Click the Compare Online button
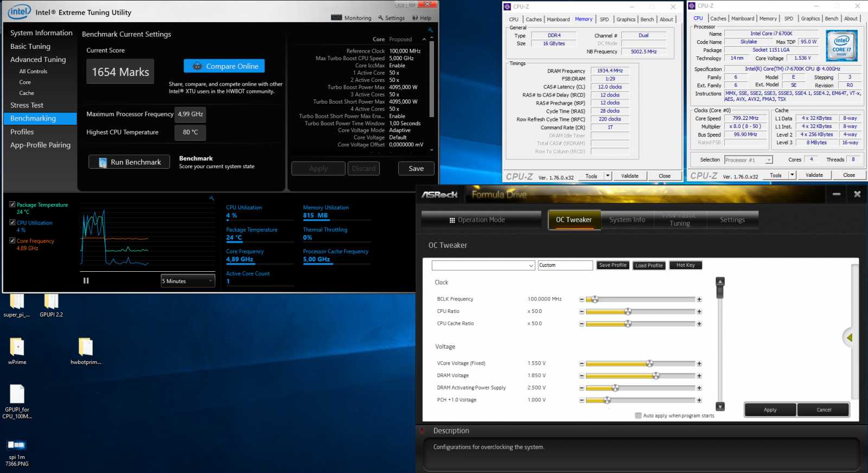 (224, 66)
